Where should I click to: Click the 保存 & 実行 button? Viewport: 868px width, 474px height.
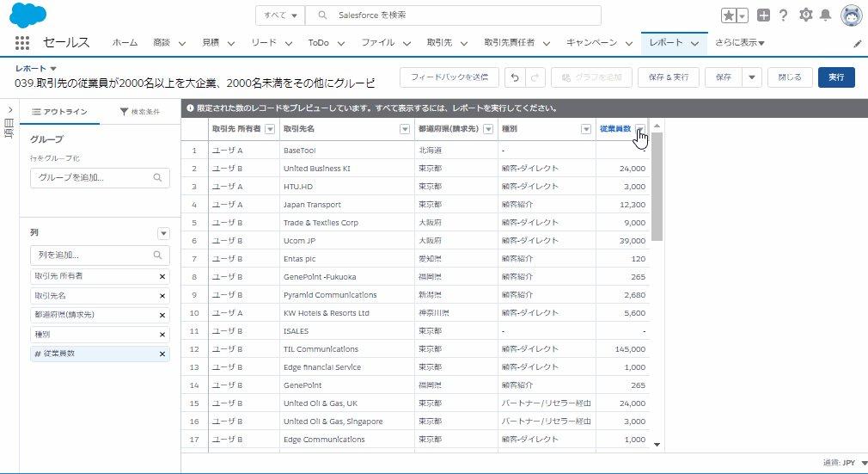tap(669, 77)
